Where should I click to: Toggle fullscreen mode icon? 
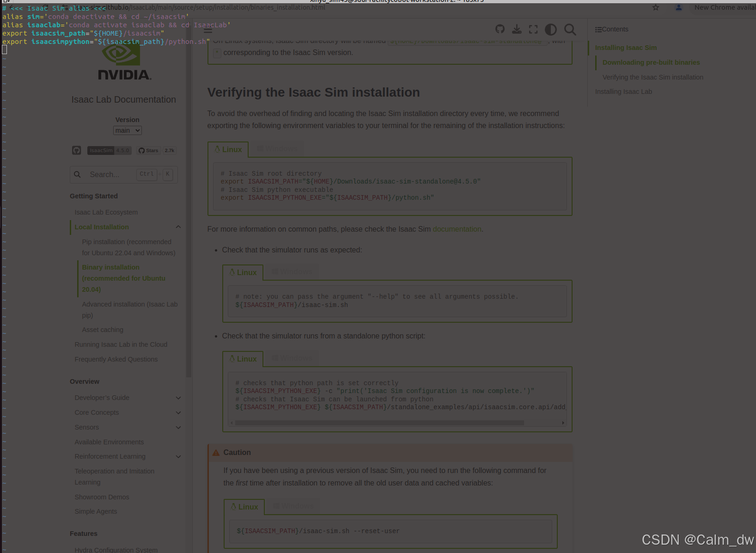pos(533,29)
